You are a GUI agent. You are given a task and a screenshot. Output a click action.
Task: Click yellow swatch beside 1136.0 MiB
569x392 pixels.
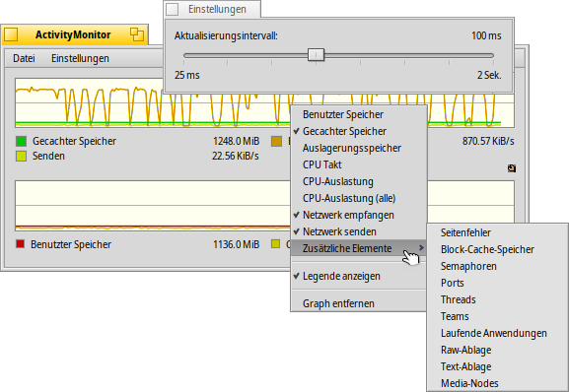point(276,244)
